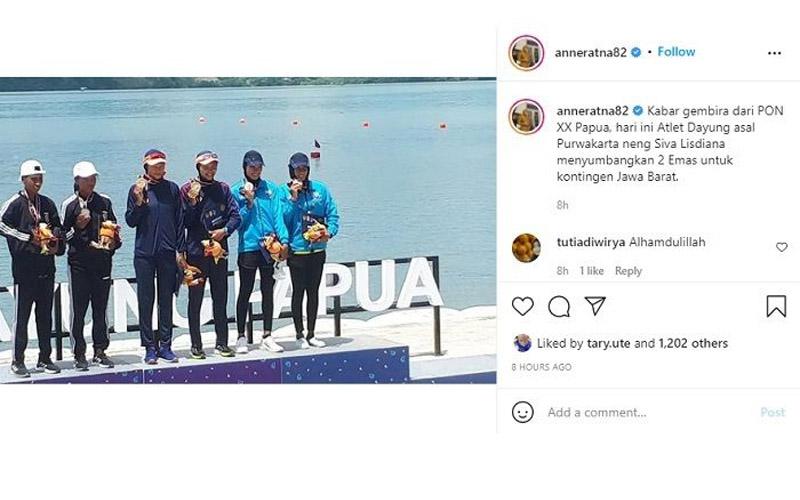Screen dimensions: 800x500
Task: View tary.ute profile from likes
Action: point(609,343)
